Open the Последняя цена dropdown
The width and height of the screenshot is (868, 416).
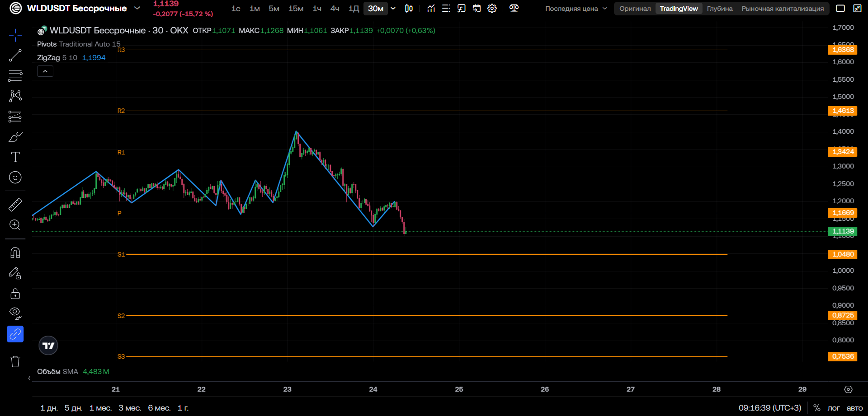pyautogui.click(x=576, y=8)
